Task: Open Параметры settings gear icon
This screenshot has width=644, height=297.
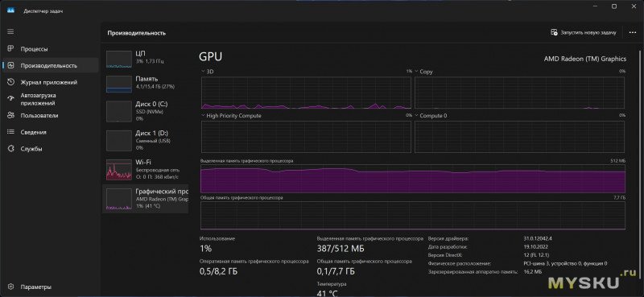Action: [x=11, y=287]
